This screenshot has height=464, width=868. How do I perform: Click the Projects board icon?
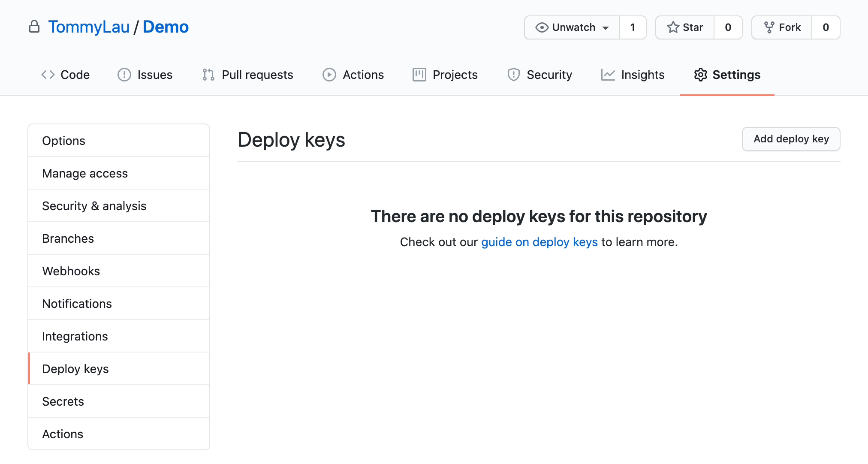click(x=419, y=75)
